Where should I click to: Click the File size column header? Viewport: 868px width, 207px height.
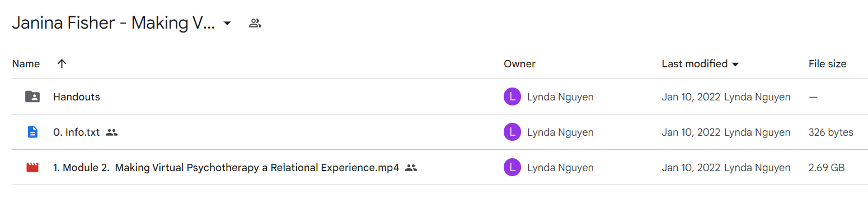pyautogui.click(x=827, y=64)
